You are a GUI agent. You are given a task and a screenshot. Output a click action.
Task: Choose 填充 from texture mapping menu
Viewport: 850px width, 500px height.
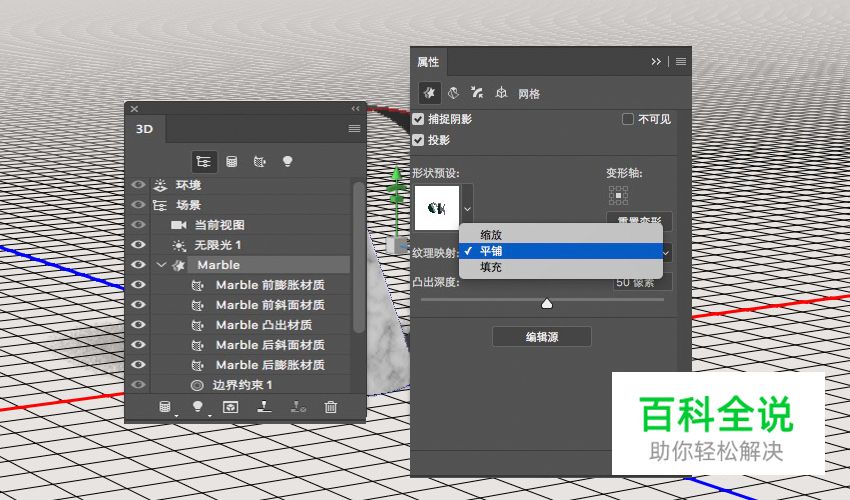click(x=561, y=267)
